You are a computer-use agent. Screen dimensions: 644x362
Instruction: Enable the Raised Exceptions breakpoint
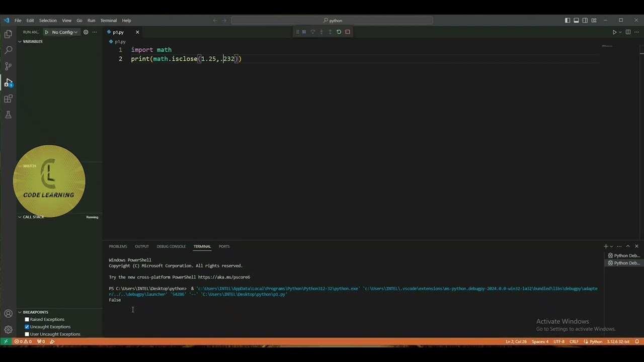click(x=27, y=319)
